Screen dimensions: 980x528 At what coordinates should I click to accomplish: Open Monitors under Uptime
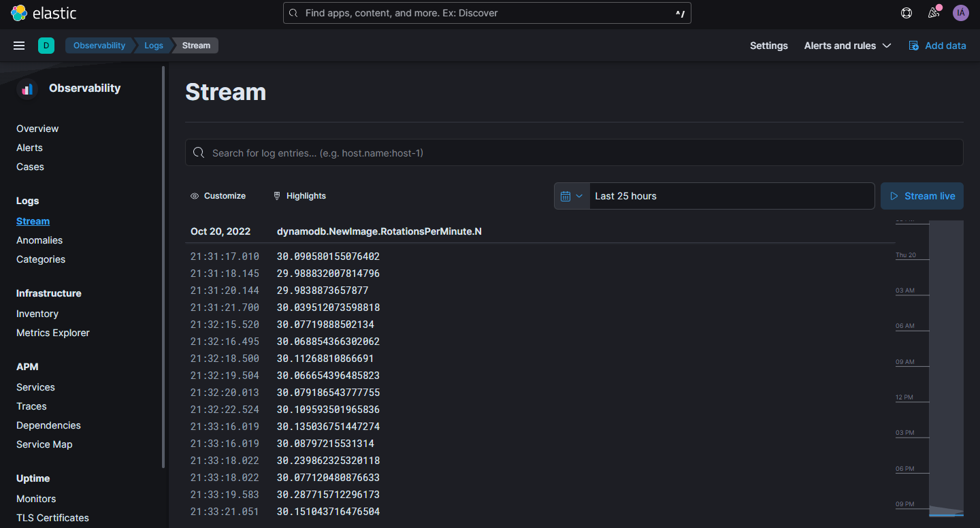pyautogui.click(x=36, y=499)
